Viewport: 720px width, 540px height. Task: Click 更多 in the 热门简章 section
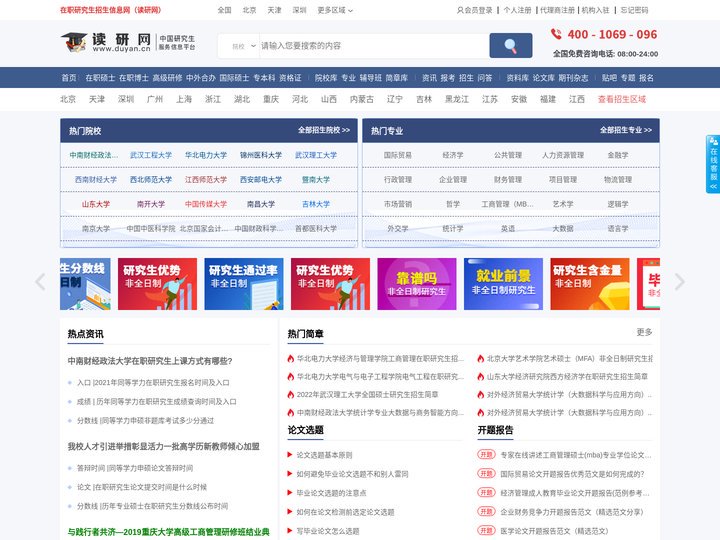[644, 332]
